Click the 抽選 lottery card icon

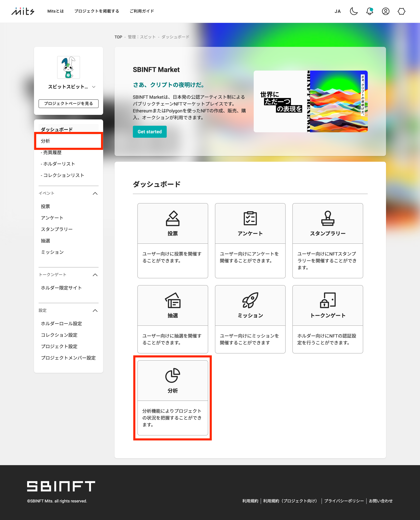click(x=173, y=300)
